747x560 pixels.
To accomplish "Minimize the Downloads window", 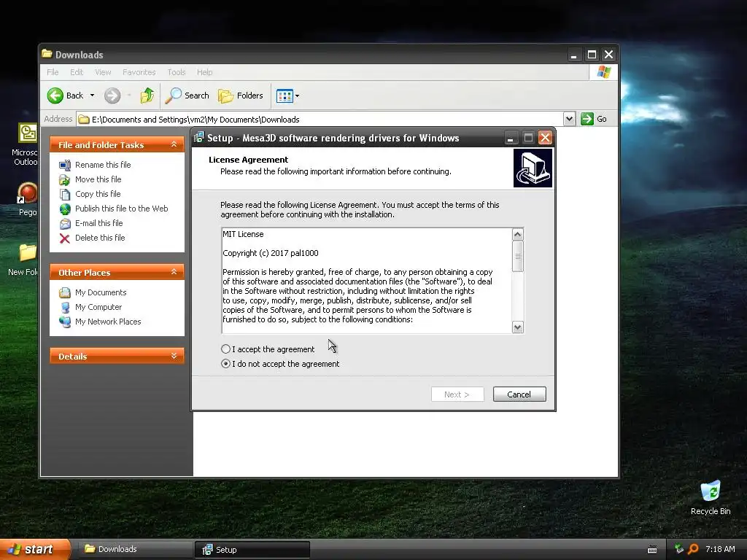I will pos(574,55).
